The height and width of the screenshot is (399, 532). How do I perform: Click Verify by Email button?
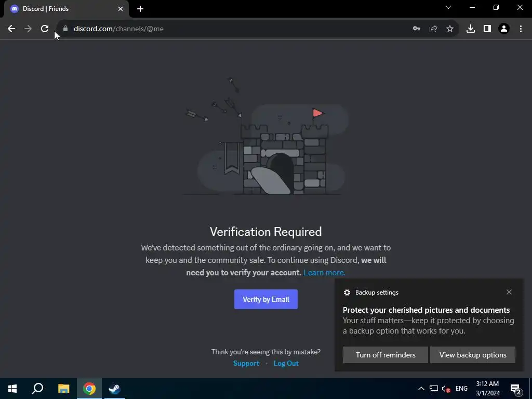click(x=265, y=299)
